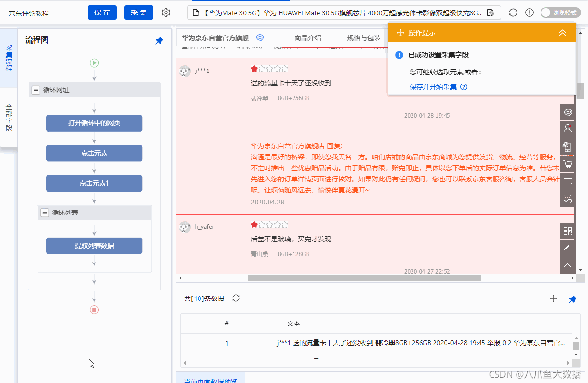
Task: Pin the 流程图 panel
Action: 159,41
